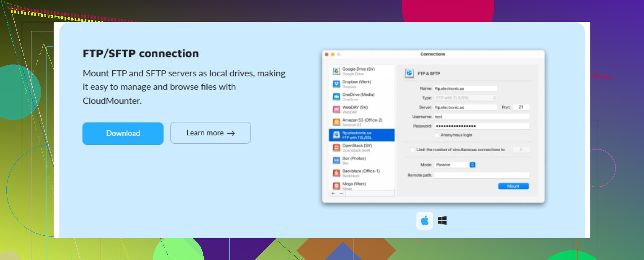Select the Mega (Work) connection name

(354, 184)
